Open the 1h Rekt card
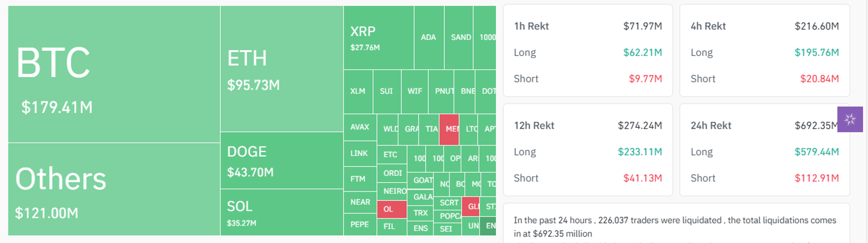Image resolution: width=868 pixels, height=243 pixels. (588, 51)
